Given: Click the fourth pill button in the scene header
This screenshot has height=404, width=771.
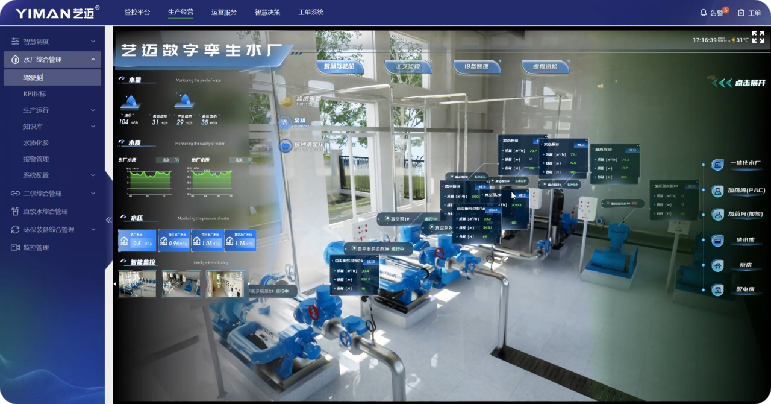Looking at the screenshot, I should (x=545, y=66).
